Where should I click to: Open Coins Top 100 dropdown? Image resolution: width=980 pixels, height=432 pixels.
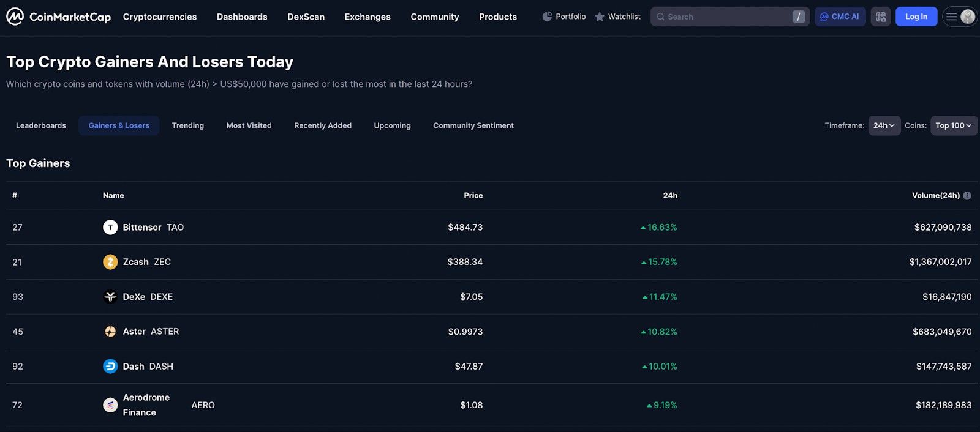tap(954, 125)
